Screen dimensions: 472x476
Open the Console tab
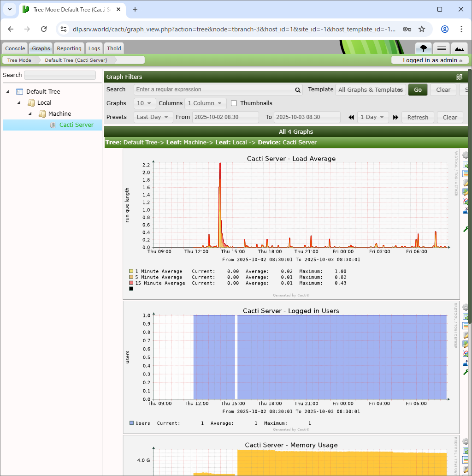click(15, 48)
